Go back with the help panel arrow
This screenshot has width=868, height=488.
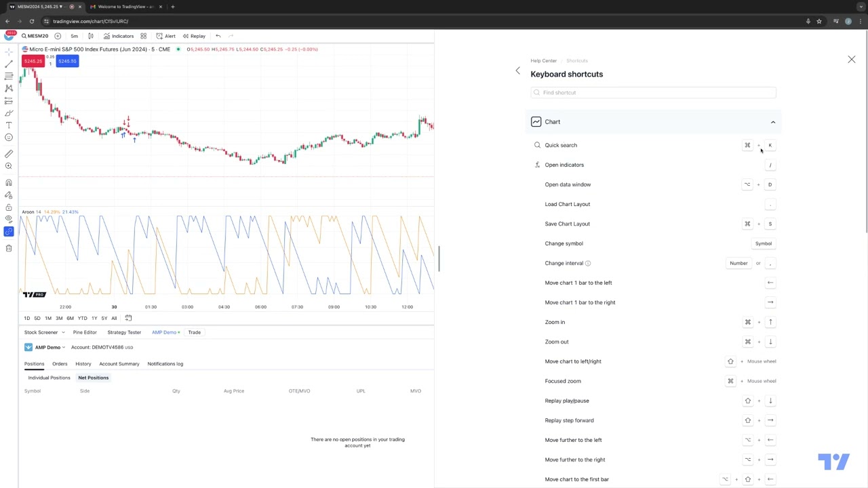tap(517, 70)
